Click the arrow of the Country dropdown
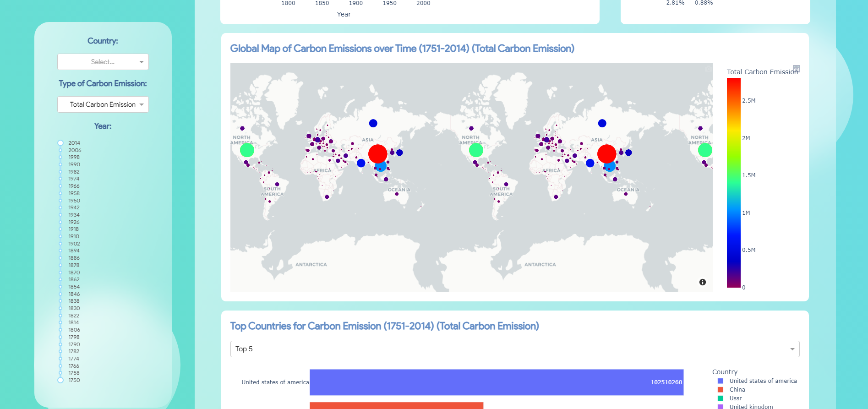The height and width of the screenshot is (409, 868). coord(142,62)
